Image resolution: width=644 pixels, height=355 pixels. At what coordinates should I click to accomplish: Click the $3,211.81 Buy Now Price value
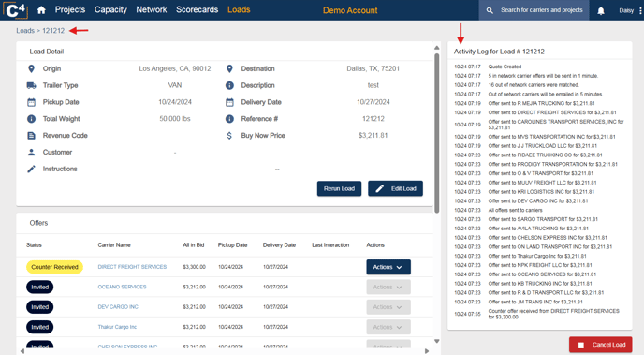tap(373, 136)
